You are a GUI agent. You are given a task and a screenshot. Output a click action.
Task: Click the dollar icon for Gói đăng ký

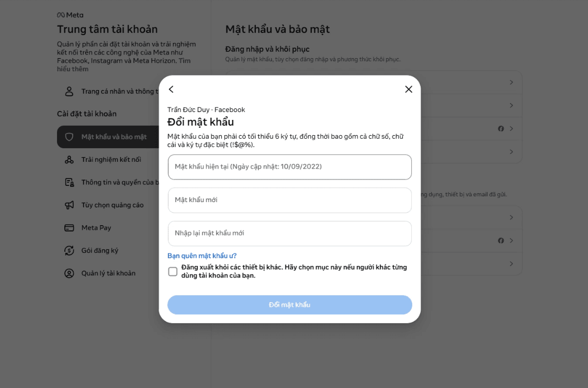69,250
